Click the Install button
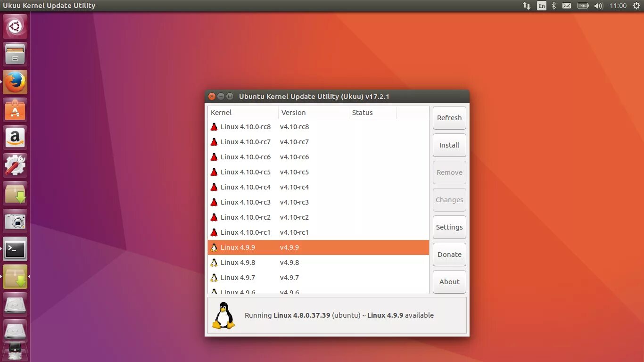The width and height of the screenshot is (644, 362). [x=449, y=145]
